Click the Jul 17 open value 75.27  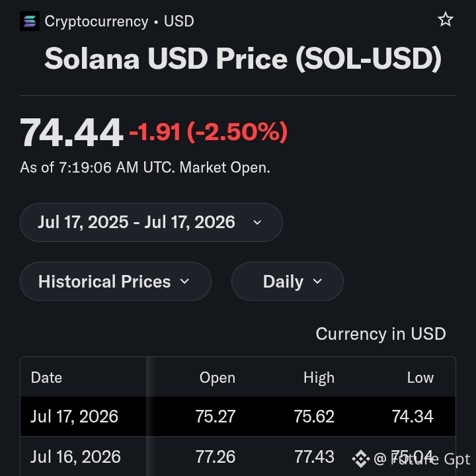coord(216,416)
